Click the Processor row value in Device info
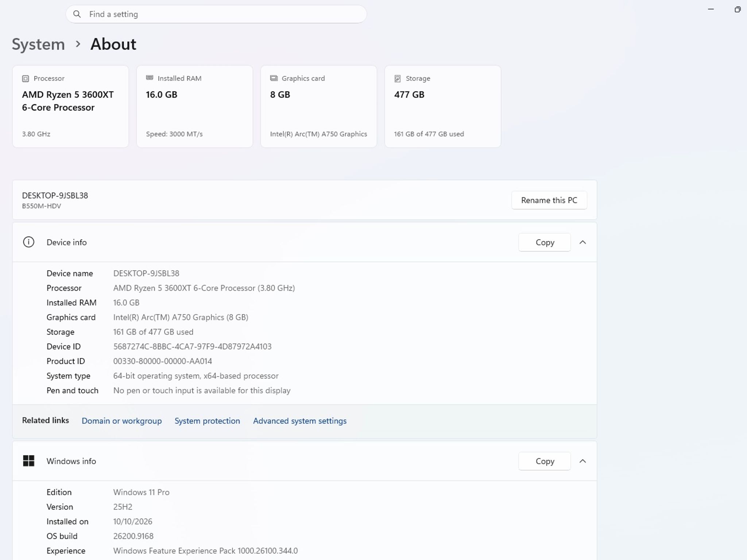This screenshot has width=747, height=560. point(204,288)
